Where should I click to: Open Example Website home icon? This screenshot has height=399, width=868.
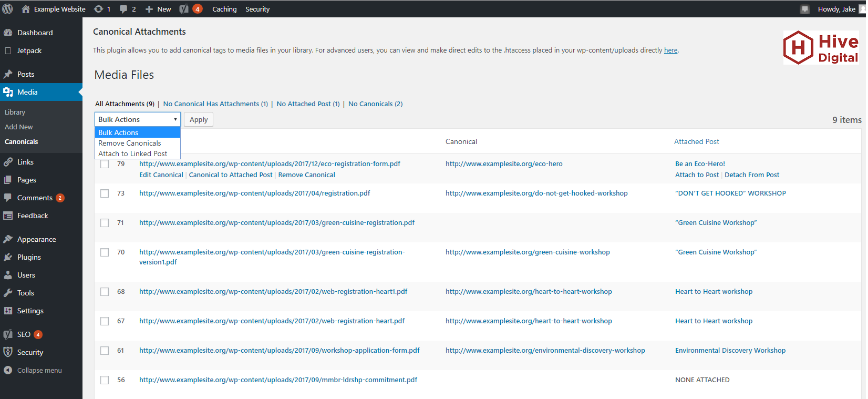pos(25,9)
